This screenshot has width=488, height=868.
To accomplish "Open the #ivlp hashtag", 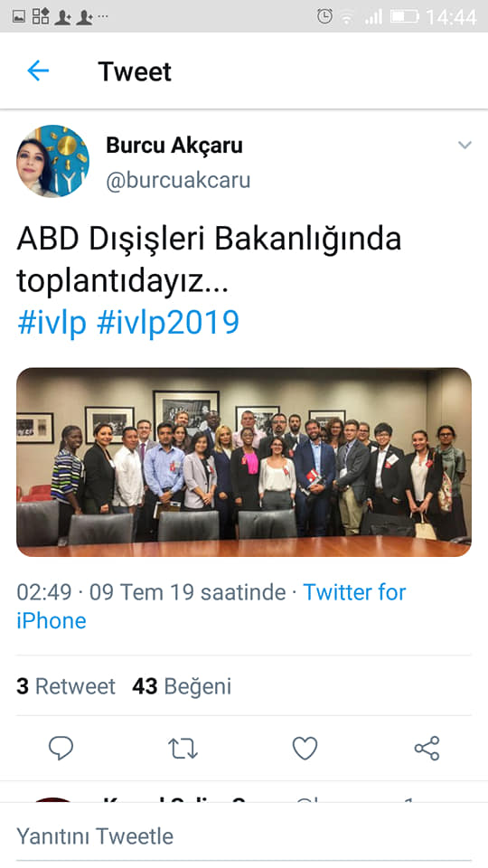I will click(52, 322).
